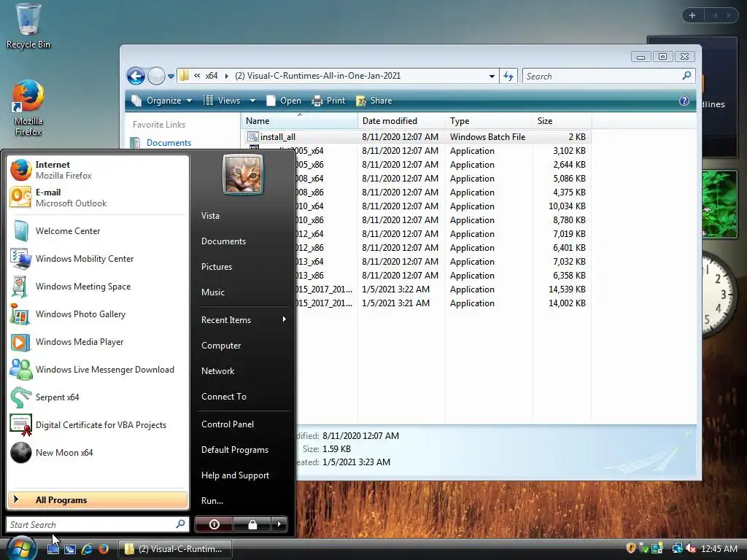The width and height of the screenshot is (747, 560).
Task: Open Explorer help question mark icon
Action: [x=684, y=101]
